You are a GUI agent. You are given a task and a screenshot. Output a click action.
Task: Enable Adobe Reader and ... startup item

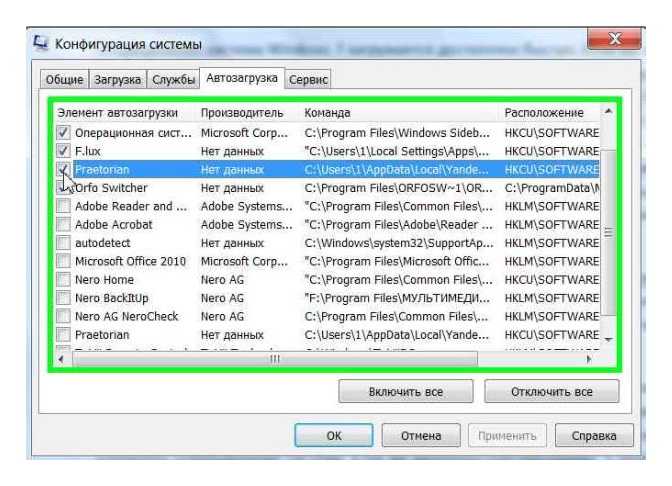(63, 206)
